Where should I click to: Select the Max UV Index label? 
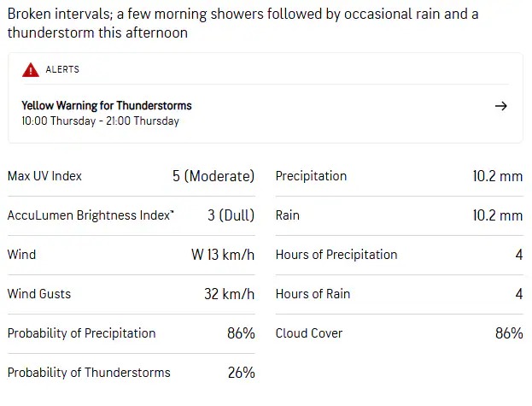point(44,176)
